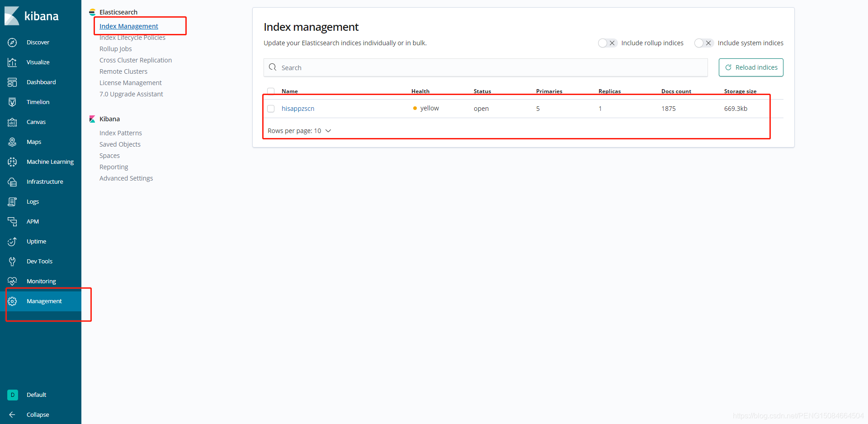Click the Dev Tools wrench icon
Screen dimensions: 868x424
12,261
